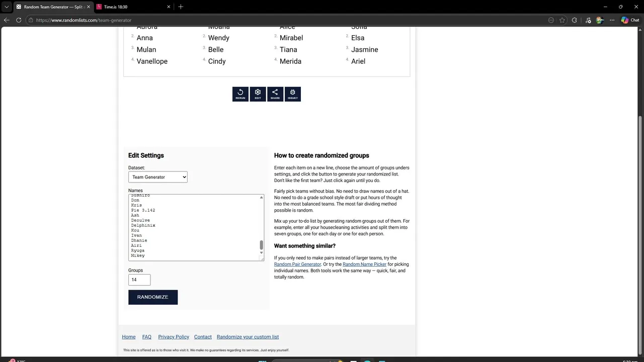The width and height of the screenshot is (644, 362).
Task: Open a new browser tab
Action: [x=181, y=7]
